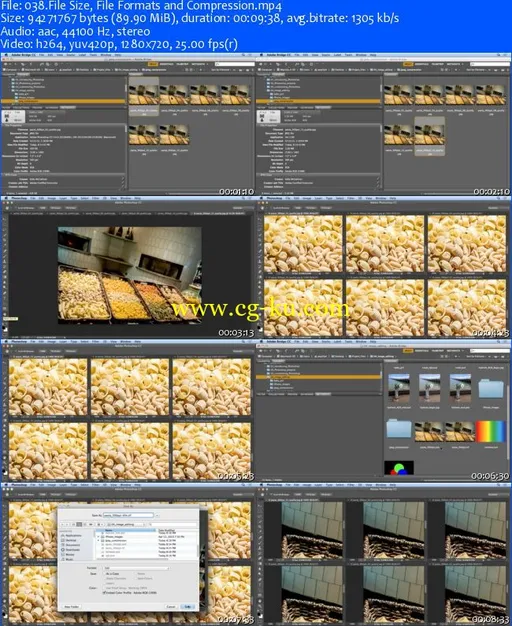Click the Save button in the Save As dialog

(187, 607)
